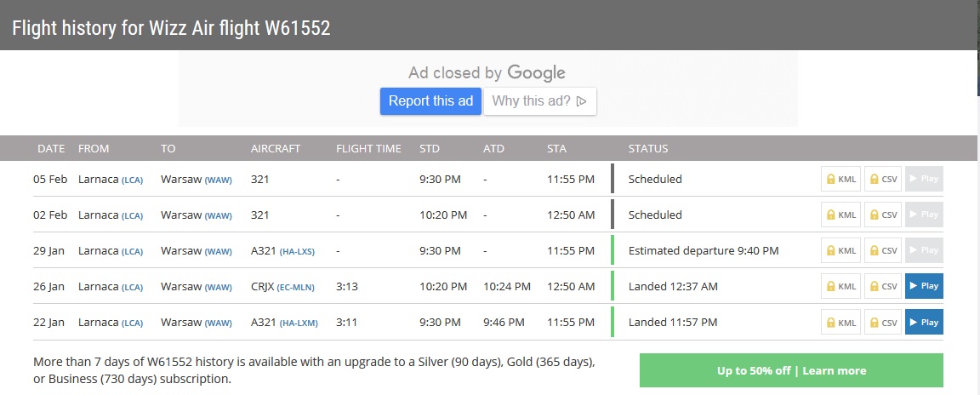Viewport: 980px width, 395px height.
Task: Click the DATE column header
Action: click(51, 149)
